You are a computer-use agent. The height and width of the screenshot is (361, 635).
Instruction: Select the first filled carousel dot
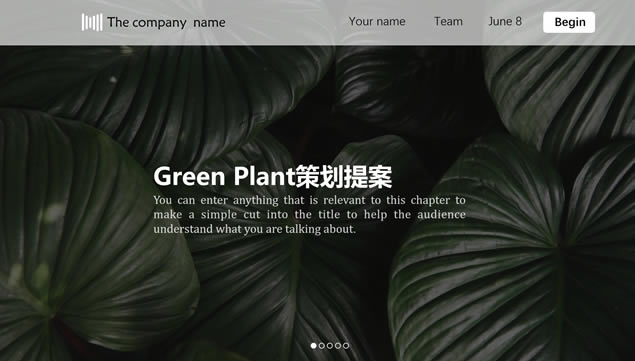pyautogui.click(x=313, y=346)
